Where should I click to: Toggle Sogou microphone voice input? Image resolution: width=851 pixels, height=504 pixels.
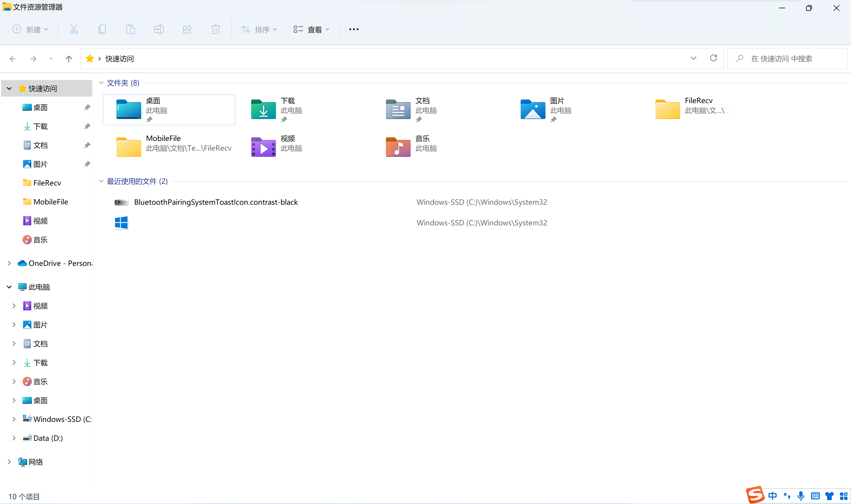(x=801, y=496)
